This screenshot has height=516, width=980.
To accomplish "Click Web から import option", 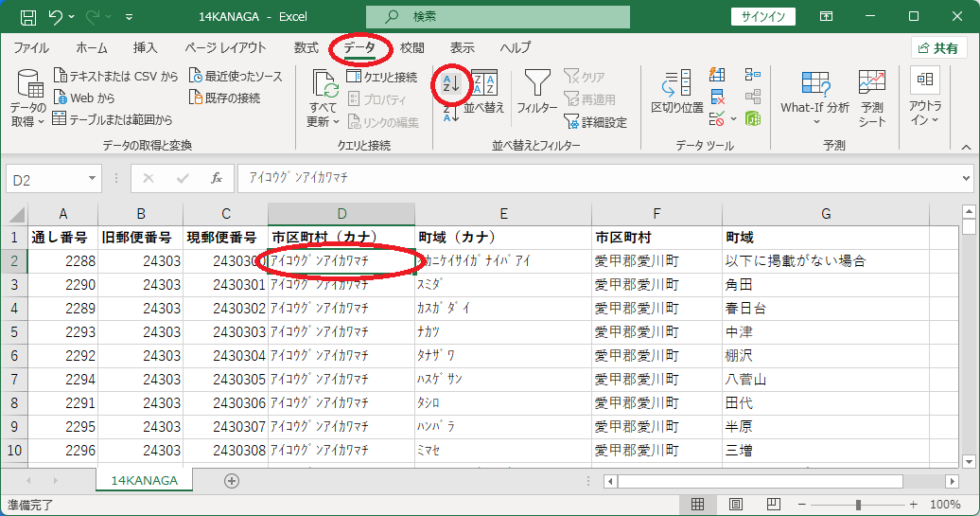I will [84, 98].
